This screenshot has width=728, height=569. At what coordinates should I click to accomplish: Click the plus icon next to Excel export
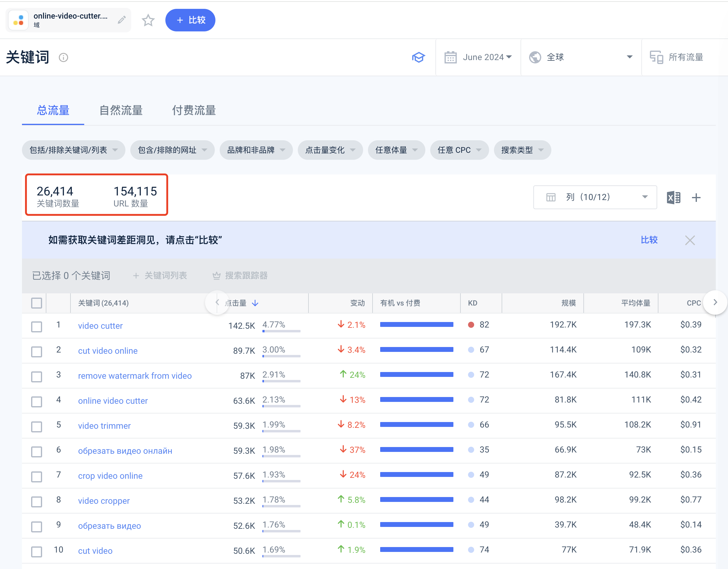[x=696, y=198]
